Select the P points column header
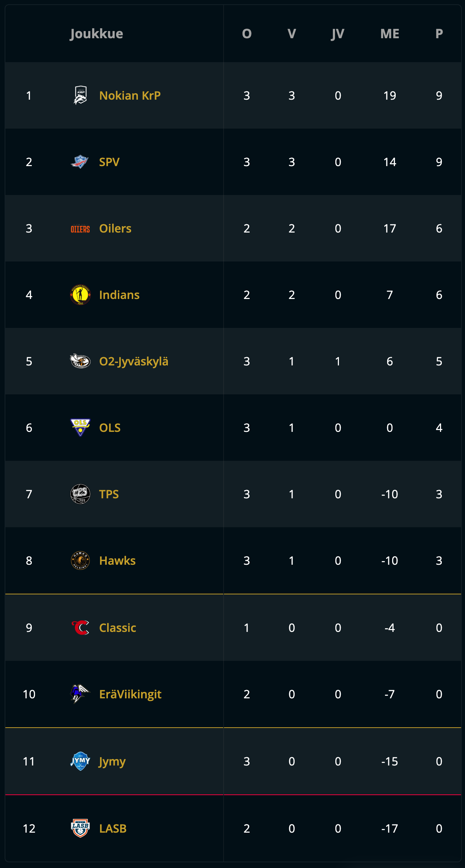Image resolution: width=465 pixels, height=868 pixels. (x=439, y=34)
